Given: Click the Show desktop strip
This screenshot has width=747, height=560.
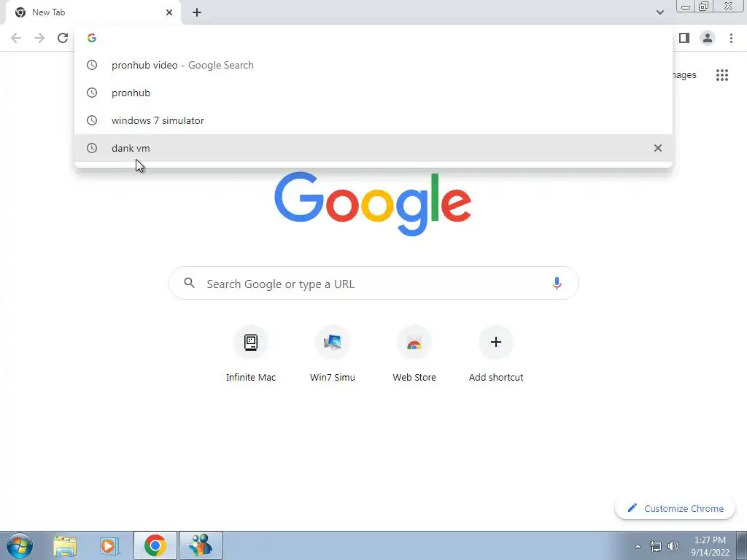Looking at the screenshot, I should 742,545.
